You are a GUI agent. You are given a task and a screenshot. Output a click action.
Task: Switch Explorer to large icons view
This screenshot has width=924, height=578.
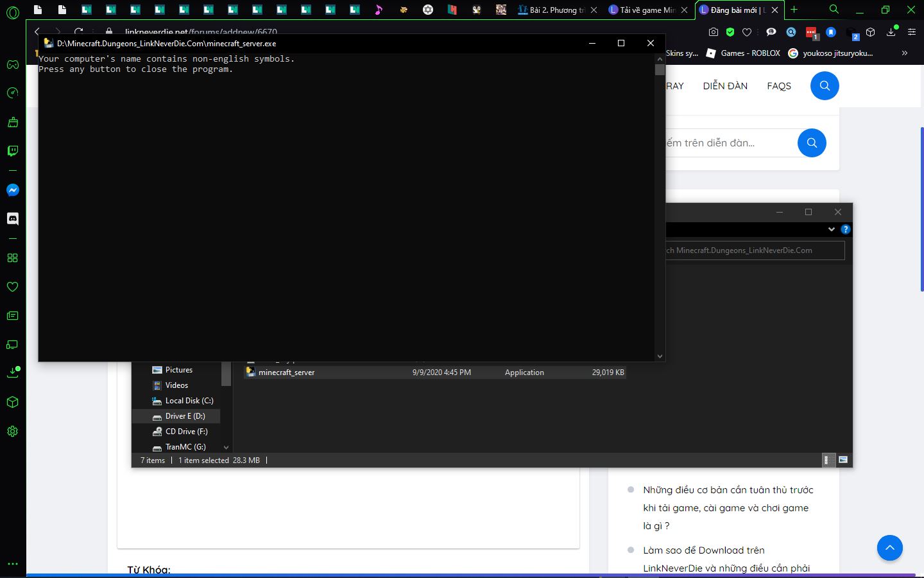pyautogui.click(x=843, y=460)
